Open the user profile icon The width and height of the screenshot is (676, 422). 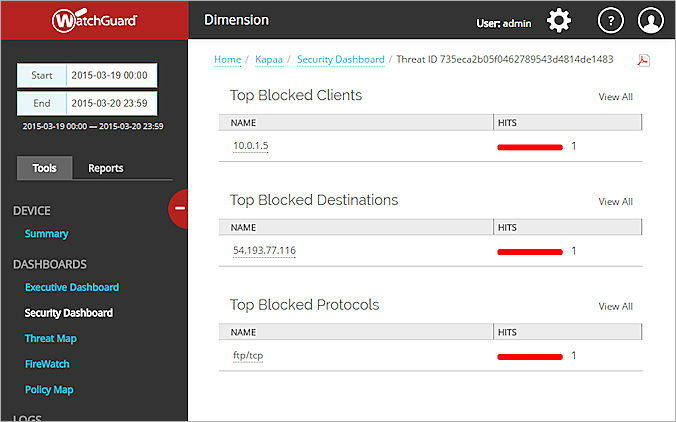click(650, 20)
